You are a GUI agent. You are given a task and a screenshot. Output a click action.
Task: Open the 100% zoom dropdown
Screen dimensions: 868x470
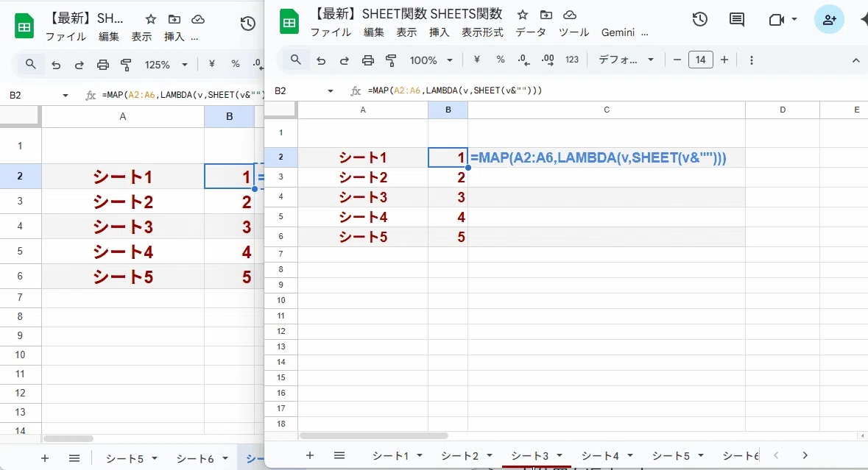pyautogui.click(x=431, y=60)
